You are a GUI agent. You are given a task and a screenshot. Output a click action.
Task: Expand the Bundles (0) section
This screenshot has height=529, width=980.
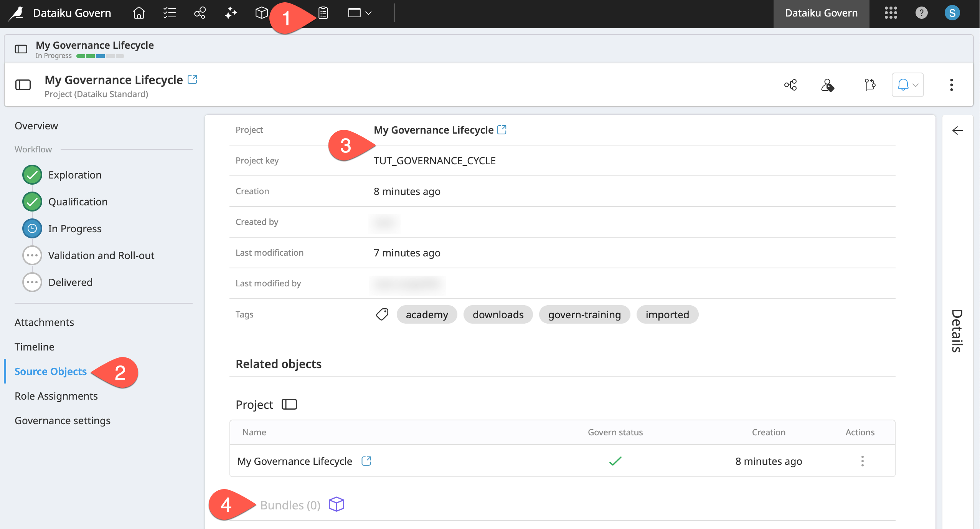[290, 505]
